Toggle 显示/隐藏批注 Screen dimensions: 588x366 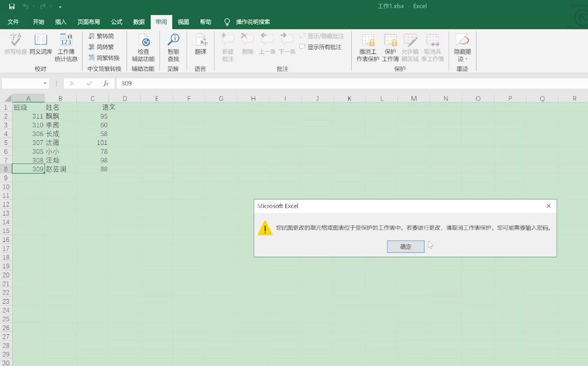(322, 36)
